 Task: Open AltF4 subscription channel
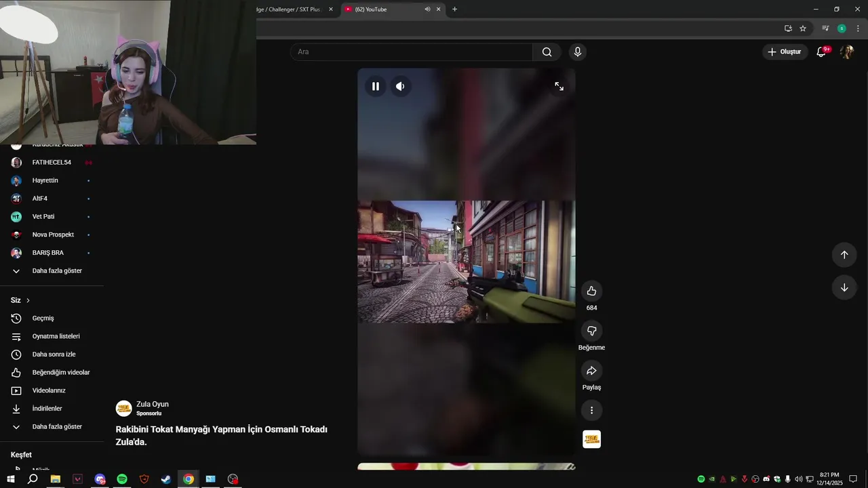tap(52, 199)
